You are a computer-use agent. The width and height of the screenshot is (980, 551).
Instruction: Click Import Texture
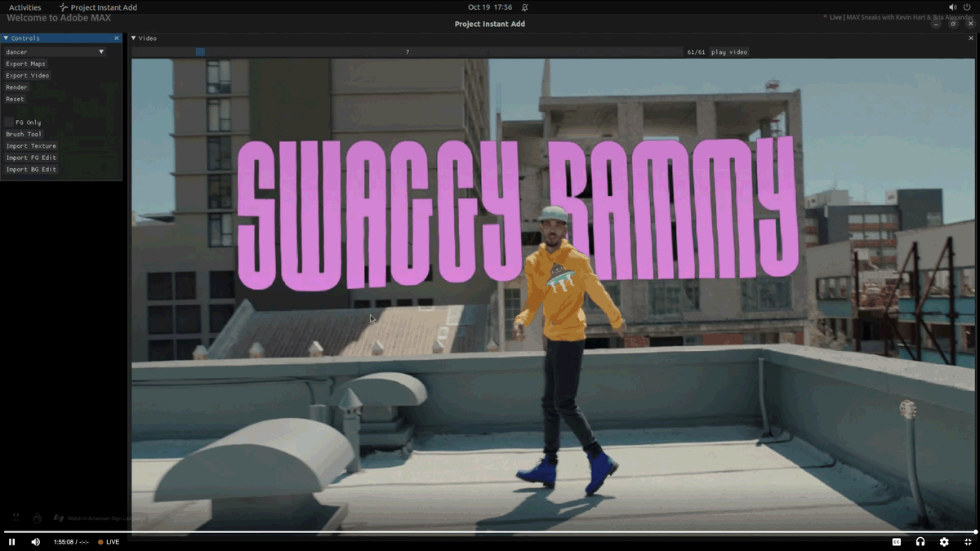pos(31,146)
